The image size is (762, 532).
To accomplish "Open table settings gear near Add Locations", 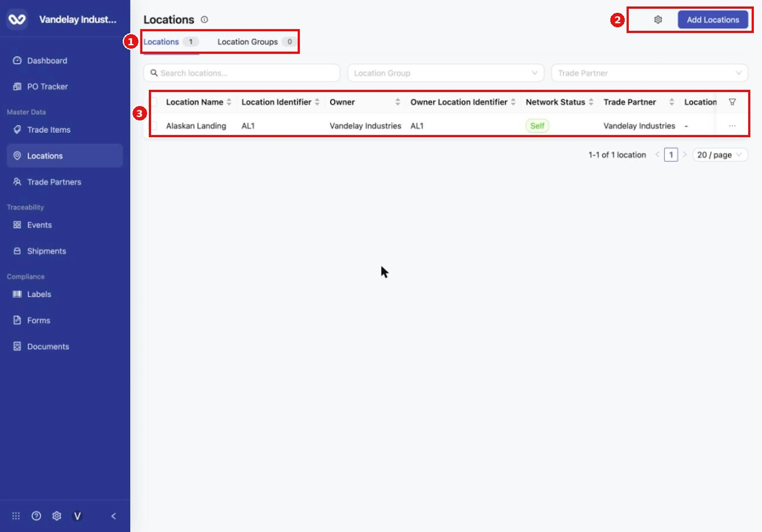I will point(658,20).
